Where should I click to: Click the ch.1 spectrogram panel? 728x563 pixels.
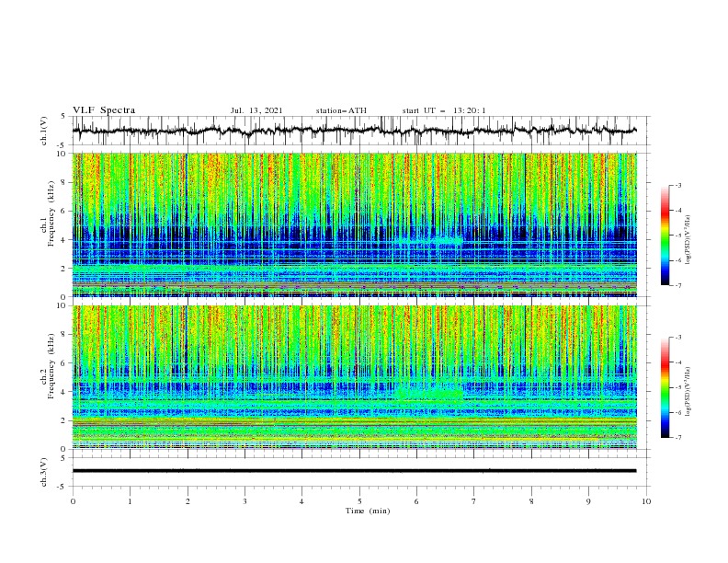pyautogui.click(x=354, y=224)
